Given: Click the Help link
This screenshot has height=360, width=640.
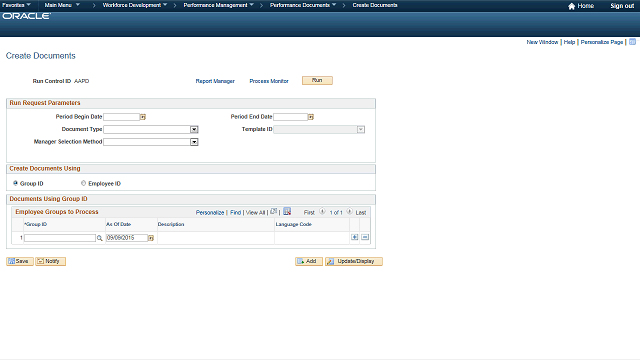Looking at the screenshot, I should tap(569, 42).
